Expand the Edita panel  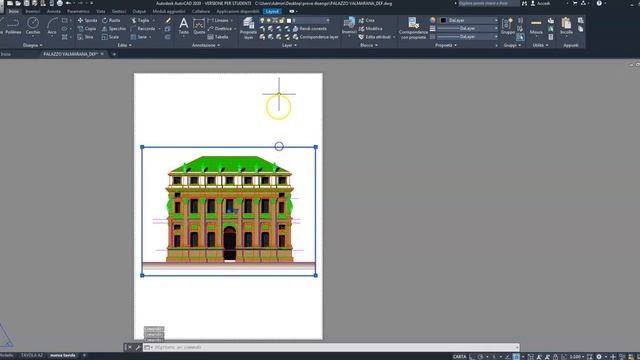(x=124, y=45)
